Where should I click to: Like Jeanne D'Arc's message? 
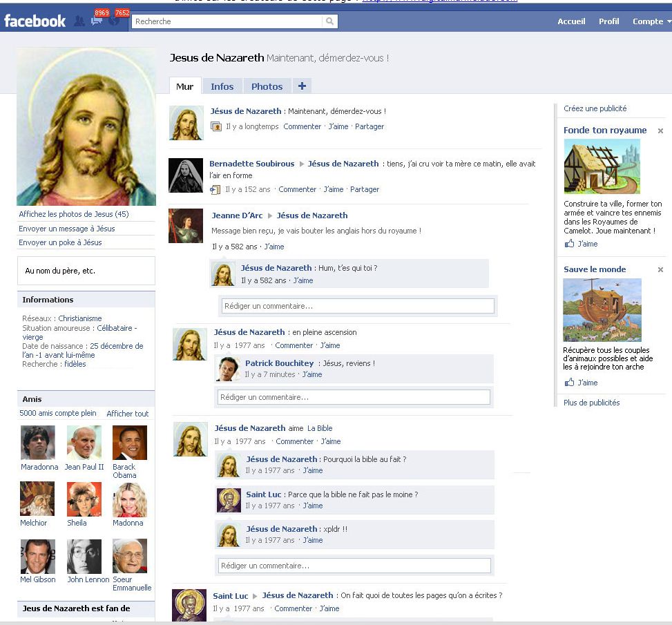[274, 247]
